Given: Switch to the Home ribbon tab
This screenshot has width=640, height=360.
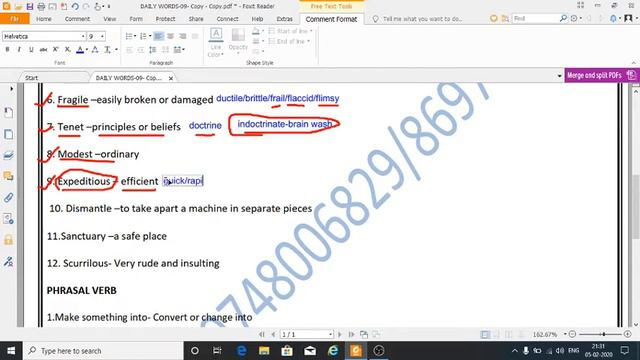Looking at the screenshot, I should pos(44,19).
